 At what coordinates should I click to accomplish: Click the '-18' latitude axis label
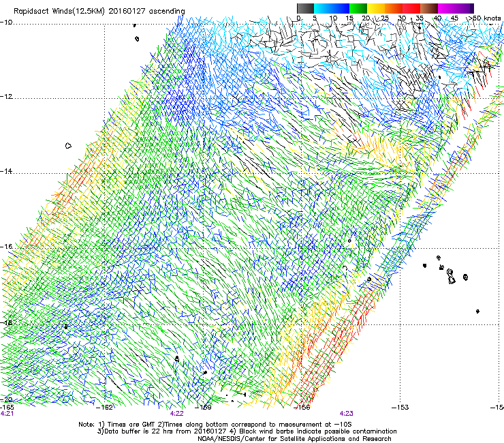(6, 322)
